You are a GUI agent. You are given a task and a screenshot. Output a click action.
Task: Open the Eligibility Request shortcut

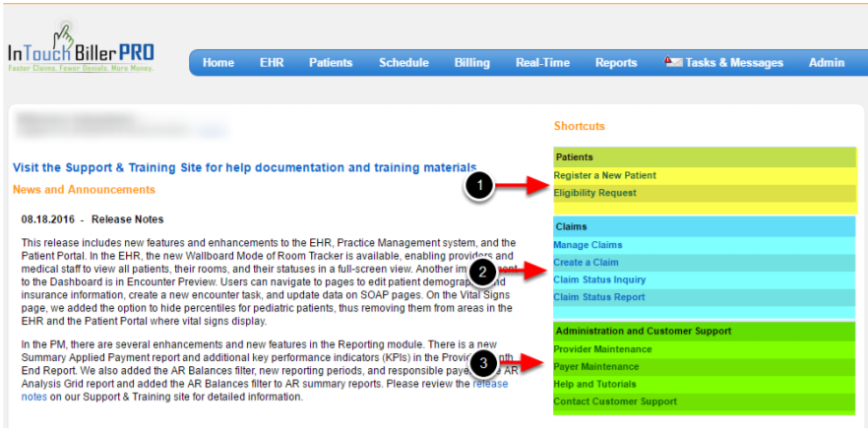tap(594, 193)
